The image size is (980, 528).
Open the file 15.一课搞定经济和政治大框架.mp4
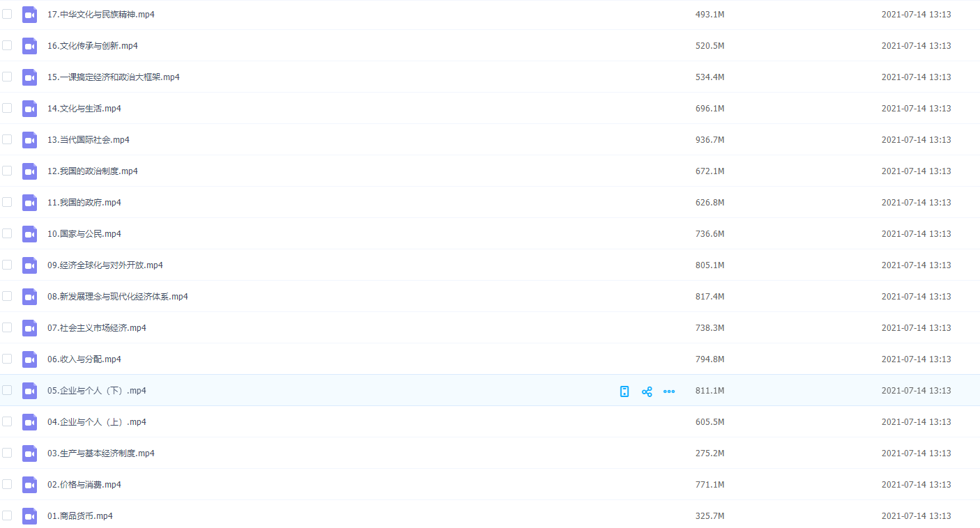114,77
